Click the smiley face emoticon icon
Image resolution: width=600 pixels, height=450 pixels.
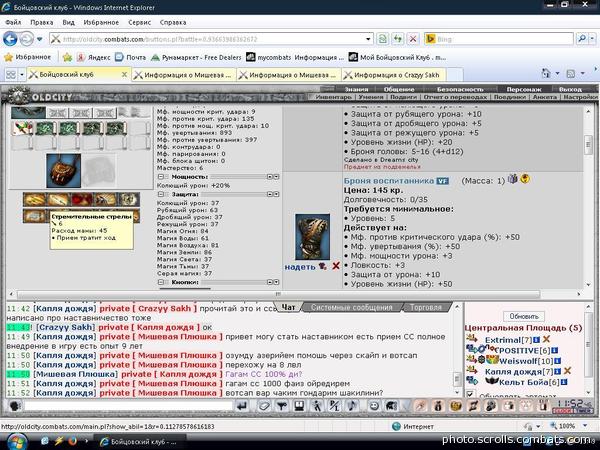[x=374, y=406]
